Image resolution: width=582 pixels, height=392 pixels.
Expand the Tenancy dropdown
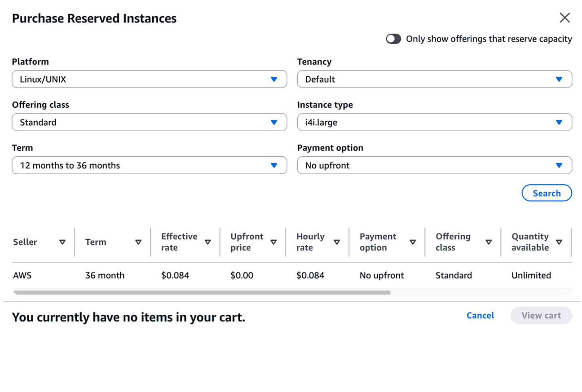click(434, 79)
